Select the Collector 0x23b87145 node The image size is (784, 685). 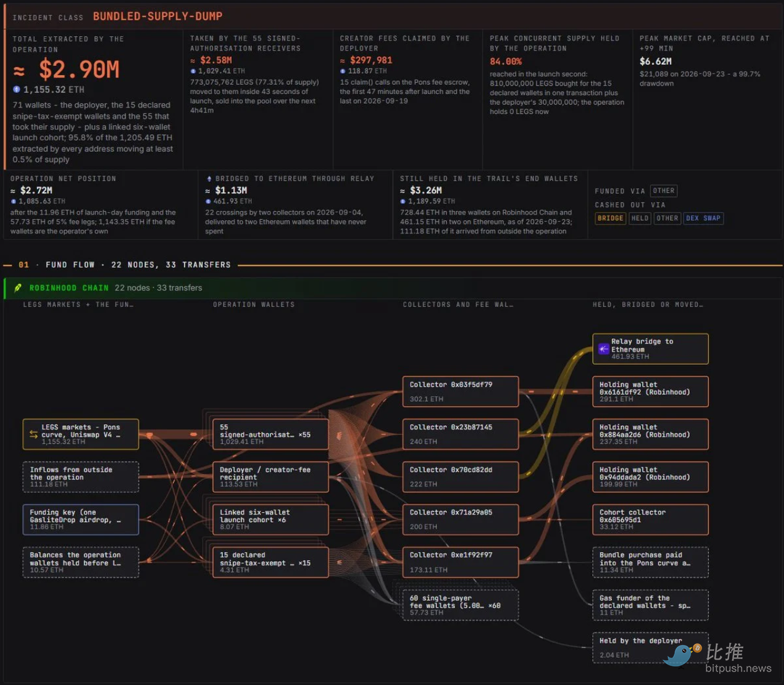point(460,434)
